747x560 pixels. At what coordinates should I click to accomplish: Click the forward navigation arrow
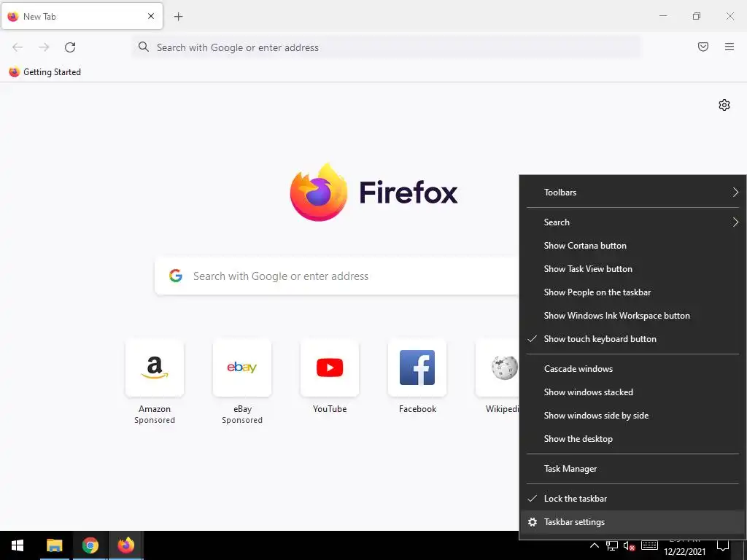point(44,47)
